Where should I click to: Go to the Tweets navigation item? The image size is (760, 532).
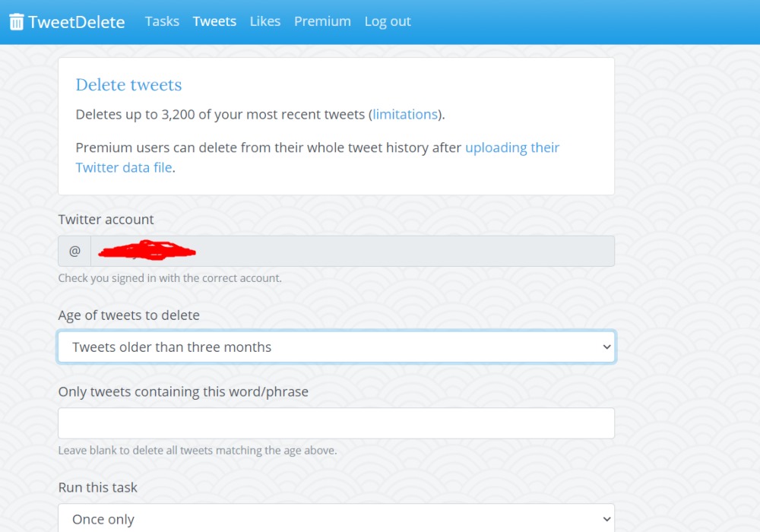point(214,21)
